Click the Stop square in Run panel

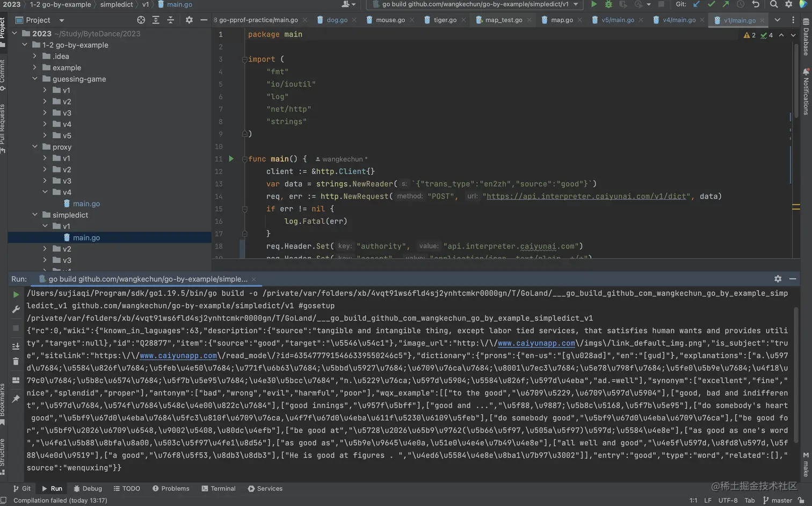point(16,328)
